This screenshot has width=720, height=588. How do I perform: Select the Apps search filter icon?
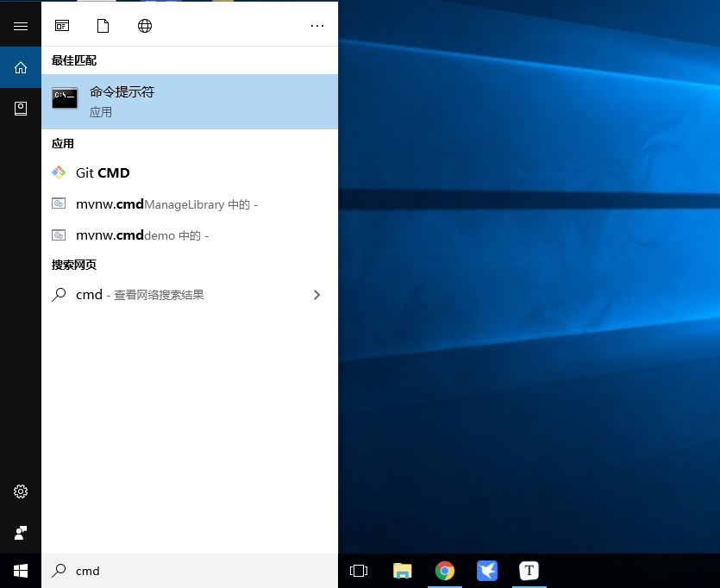[61, 26]
